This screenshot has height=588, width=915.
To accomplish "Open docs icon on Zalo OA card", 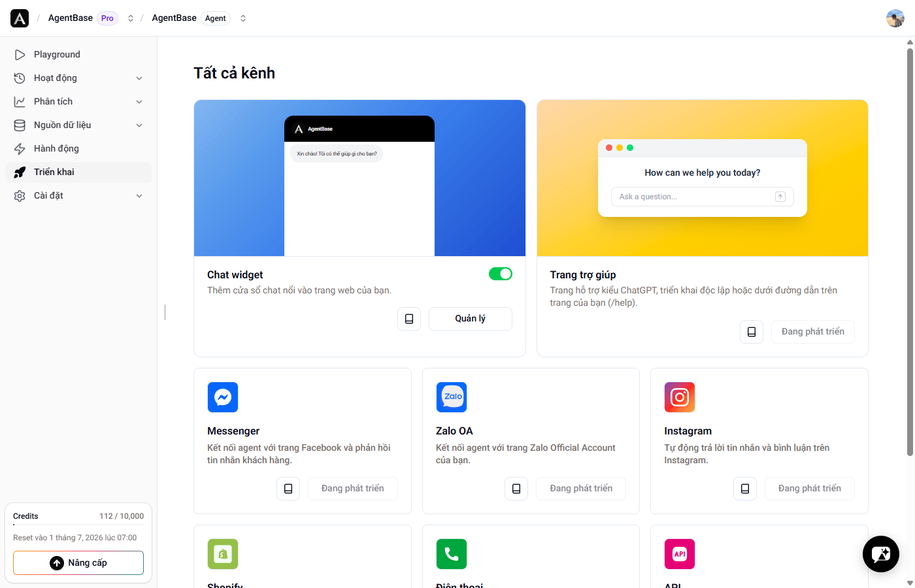I will pyautogui.click(x=516, y=489).
